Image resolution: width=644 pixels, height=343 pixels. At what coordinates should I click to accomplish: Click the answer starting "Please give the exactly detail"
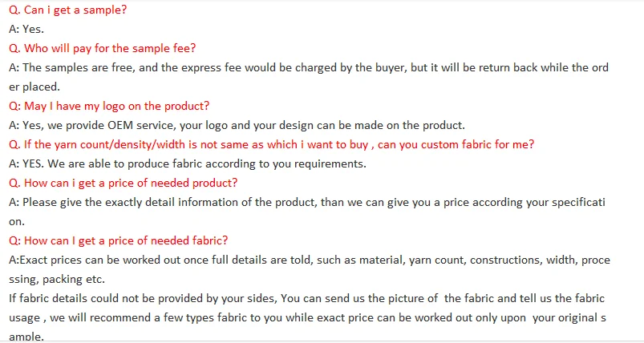(x=309, y=203)
